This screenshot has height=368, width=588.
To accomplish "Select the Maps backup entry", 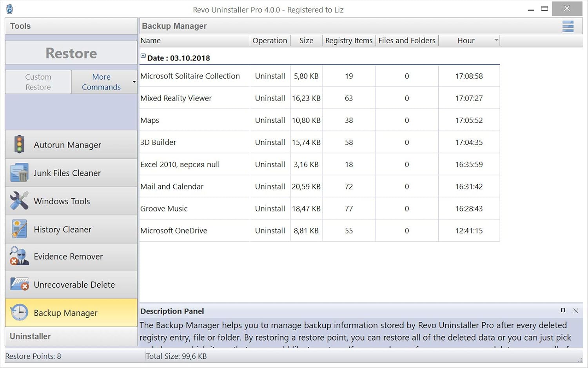I will point(319,120).
